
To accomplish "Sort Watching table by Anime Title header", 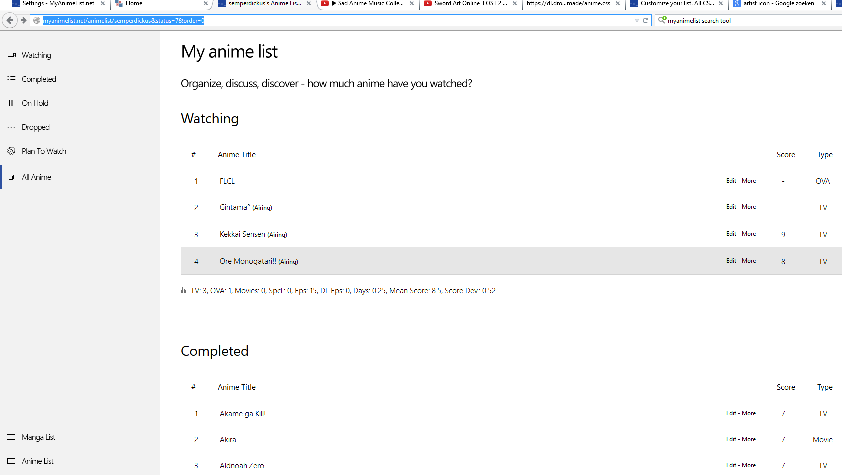I will pyautogui.click(x=236, y=155).
